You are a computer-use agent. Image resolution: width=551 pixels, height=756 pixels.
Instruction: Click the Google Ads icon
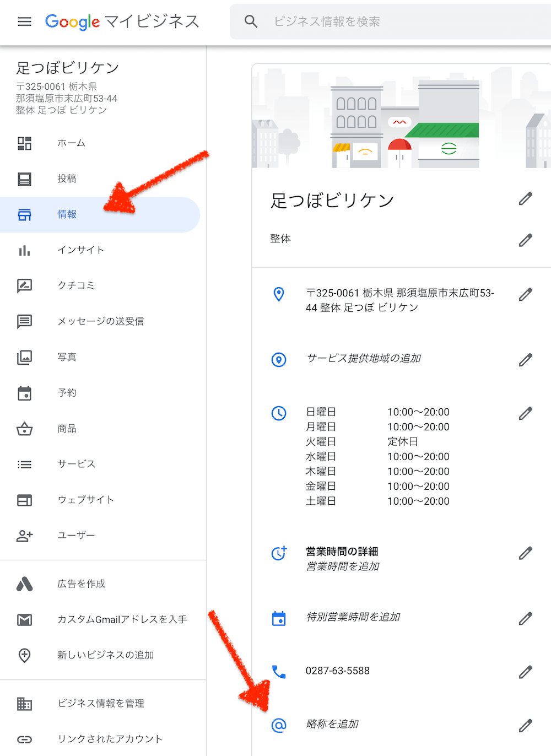pyautogui.click(x=24, y=584)
